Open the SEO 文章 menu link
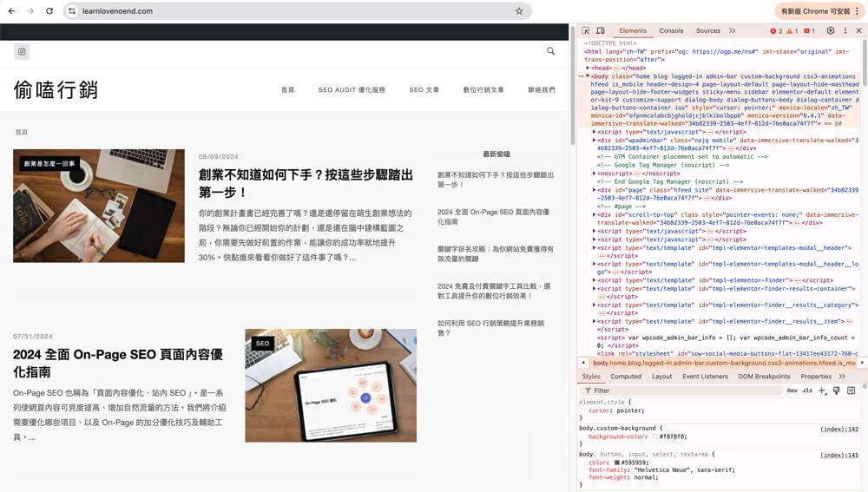 tap(424, 89)
